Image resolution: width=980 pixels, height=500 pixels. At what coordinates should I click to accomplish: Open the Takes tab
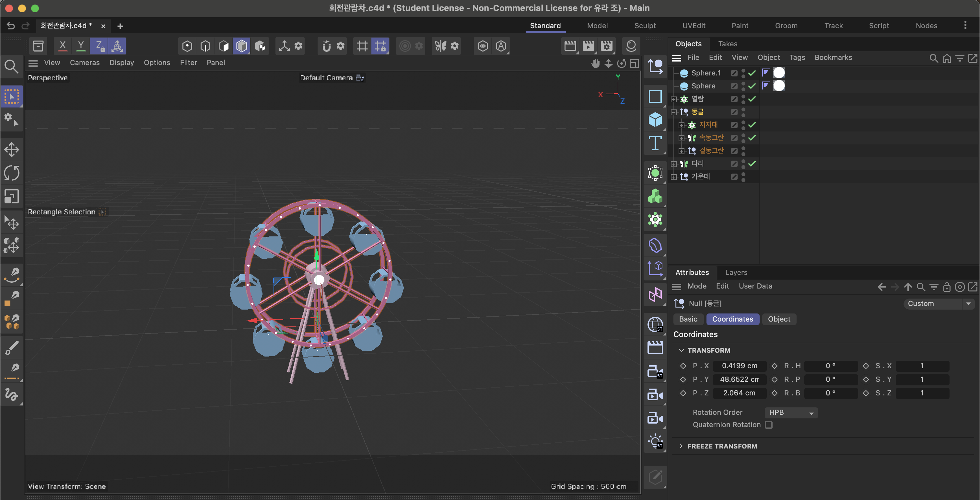pyautogui.click(x=728, y=44)
